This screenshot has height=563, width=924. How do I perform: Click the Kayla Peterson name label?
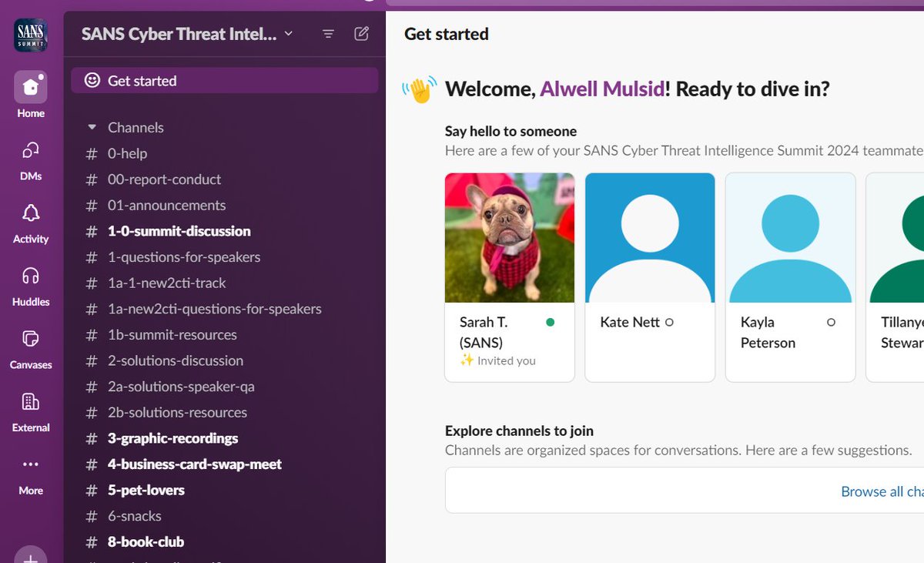pos(768,332)
